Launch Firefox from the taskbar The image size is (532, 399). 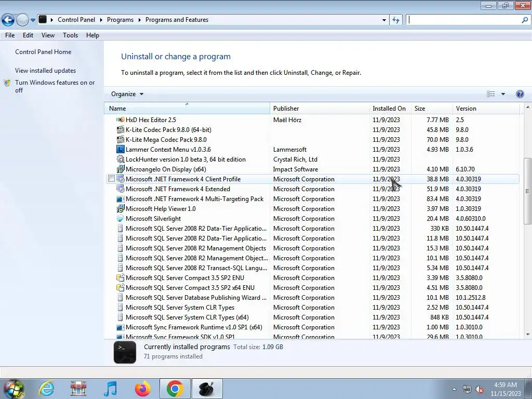(x=142, y=389)
